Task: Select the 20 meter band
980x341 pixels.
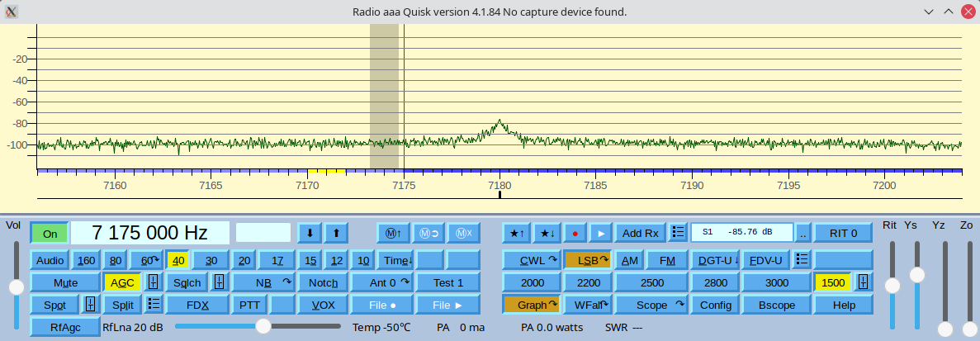Action: pyautogui.click(x=244, y=260)
